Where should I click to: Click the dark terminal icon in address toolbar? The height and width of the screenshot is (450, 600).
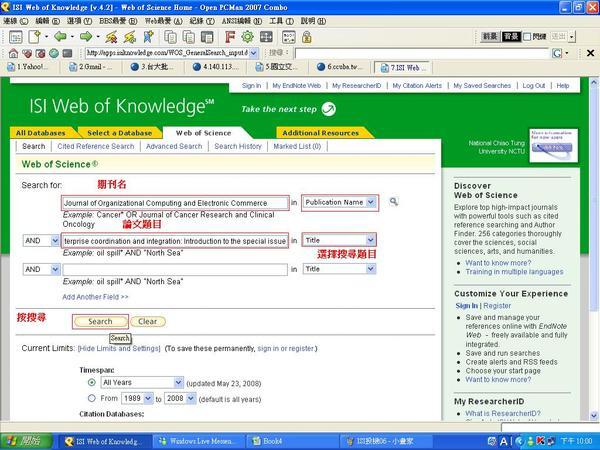click(67, 53)
